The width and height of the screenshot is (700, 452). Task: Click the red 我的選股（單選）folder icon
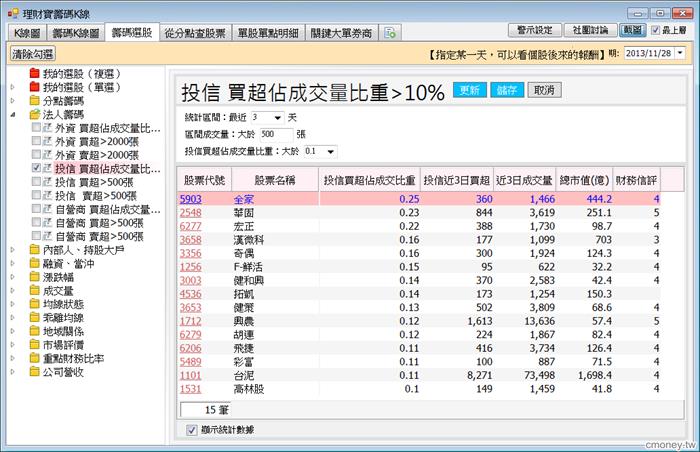tap(34, 87)
